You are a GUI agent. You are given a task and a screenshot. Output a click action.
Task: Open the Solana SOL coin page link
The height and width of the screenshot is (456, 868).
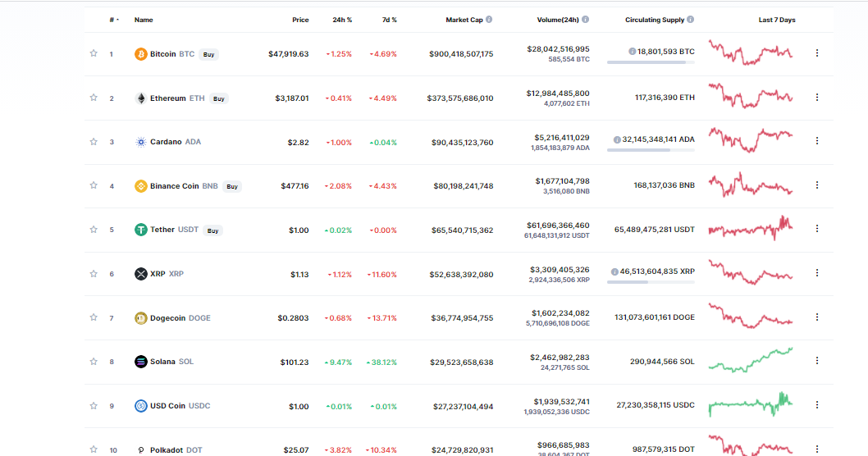click(x=172, y=362)
